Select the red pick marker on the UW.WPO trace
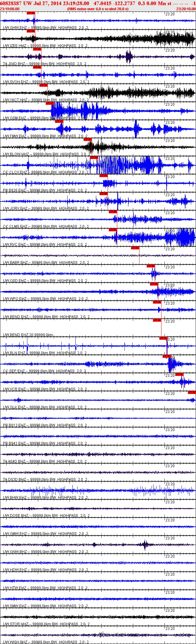The height and width of the screenshot is (644, 196). (154, 284)
